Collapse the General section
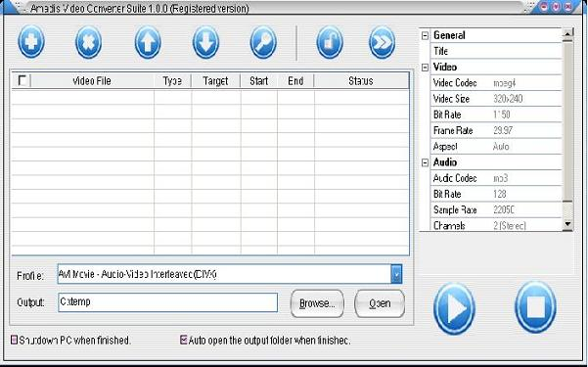The width and height of the screenshot is (588, 367). pos(425,35)
